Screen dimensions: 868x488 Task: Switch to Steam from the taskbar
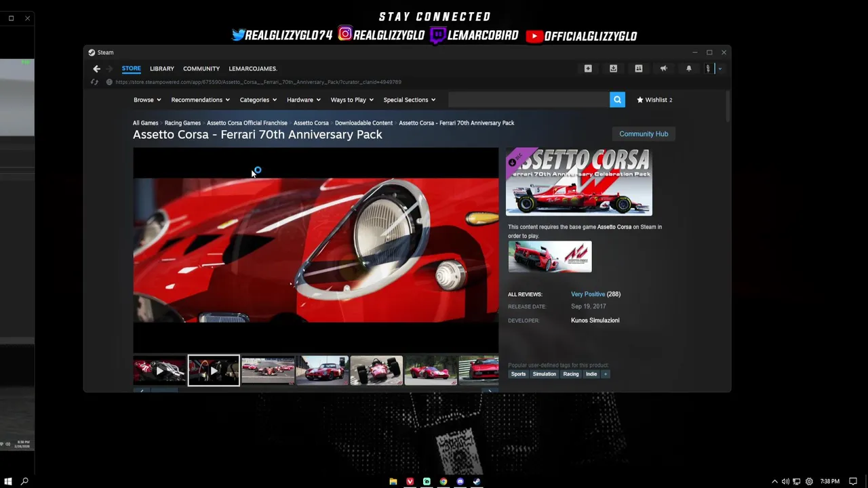477,481
